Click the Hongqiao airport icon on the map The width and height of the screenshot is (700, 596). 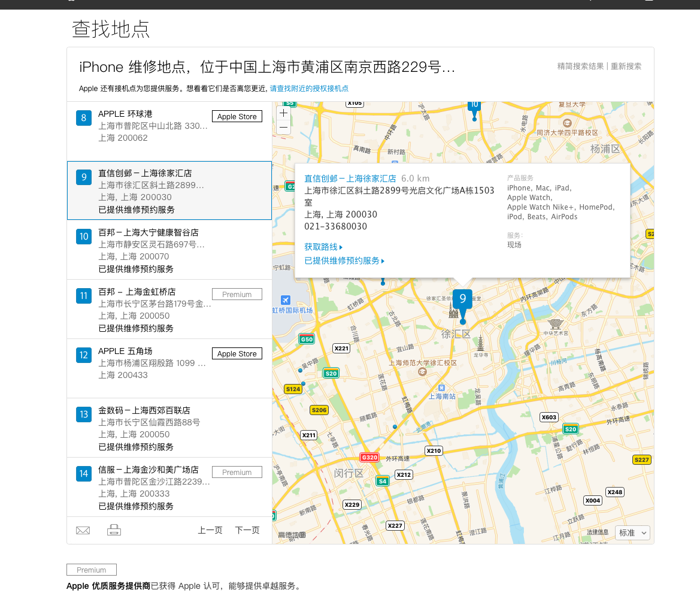coord(285,300)
